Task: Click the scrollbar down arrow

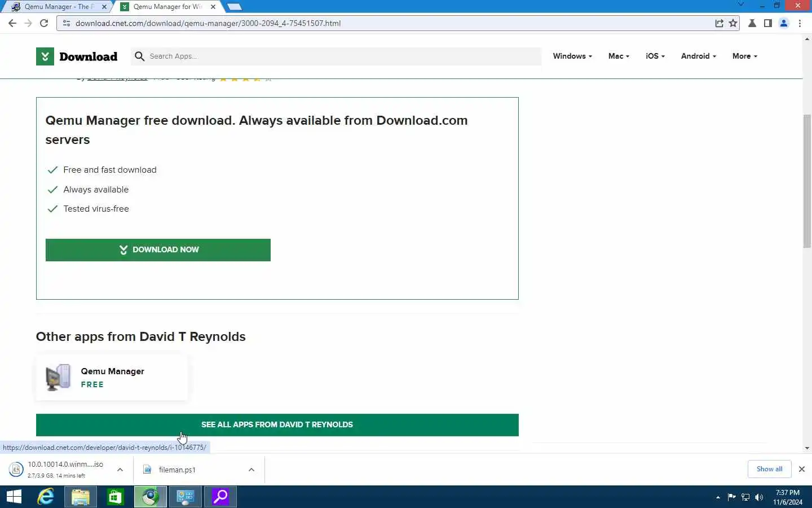Action: click(807, 448)
